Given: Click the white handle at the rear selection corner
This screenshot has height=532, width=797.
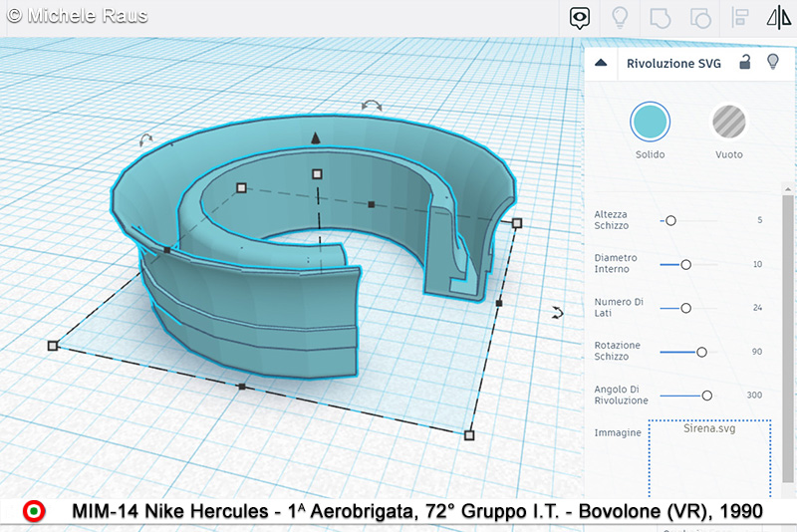Looking at the screenshot, I should (241, 188).
